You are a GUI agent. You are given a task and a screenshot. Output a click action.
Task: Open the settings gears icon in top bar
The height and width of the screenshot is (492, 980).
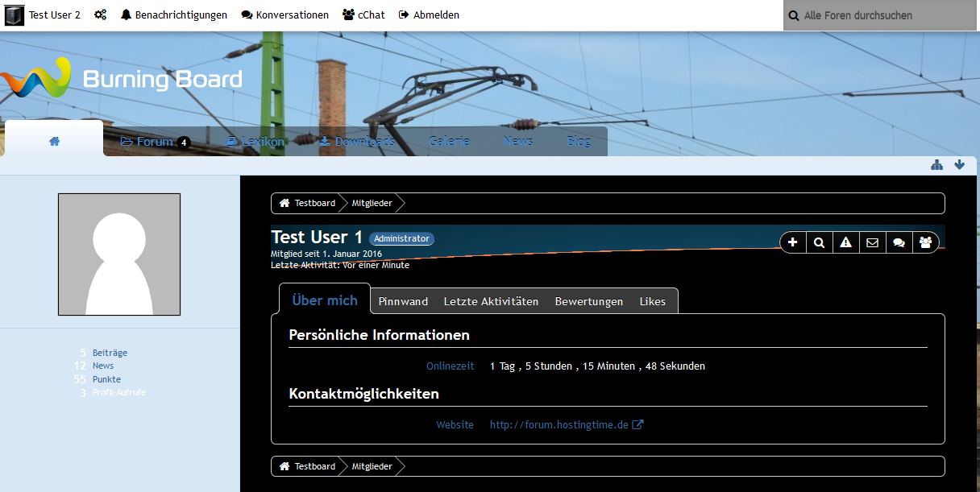click(100, 15)
